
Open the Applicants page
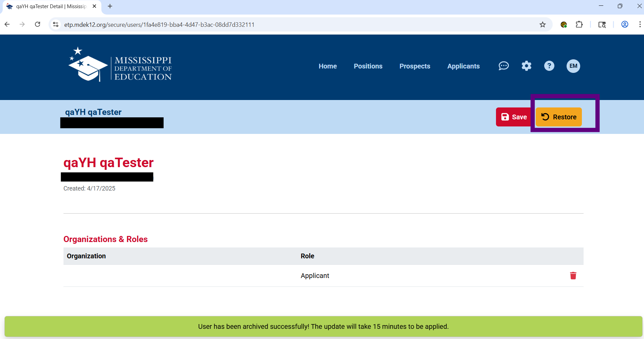[463, 66]
